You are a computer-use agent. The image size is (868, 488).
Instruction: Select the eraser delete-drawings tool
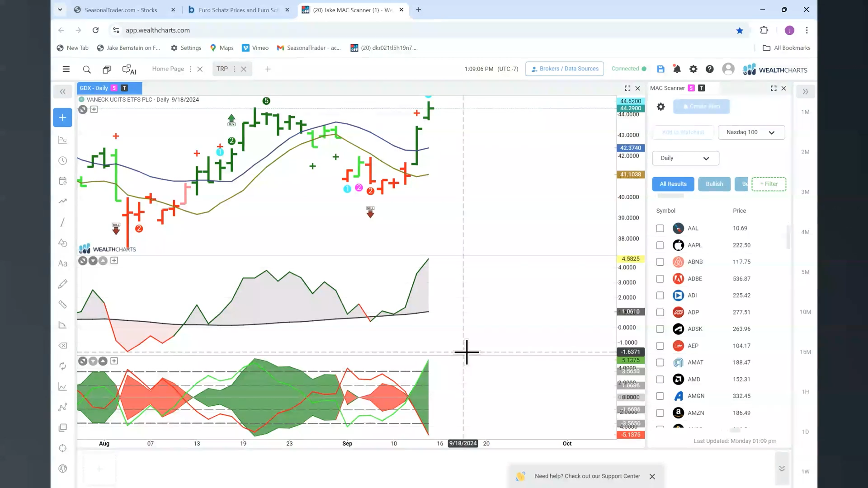tap(63, 346)
